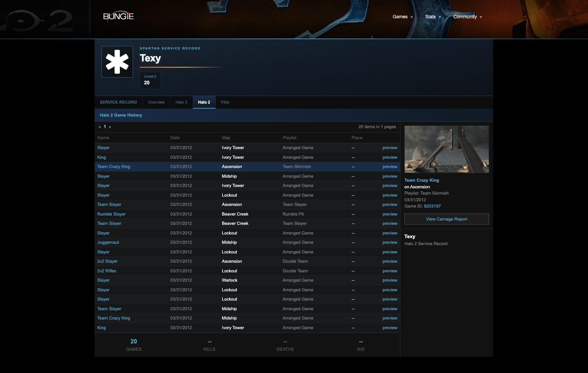Switch to the Halo 3 tab
The height and width of the screenshot is (373, 588).
(181, 102)
